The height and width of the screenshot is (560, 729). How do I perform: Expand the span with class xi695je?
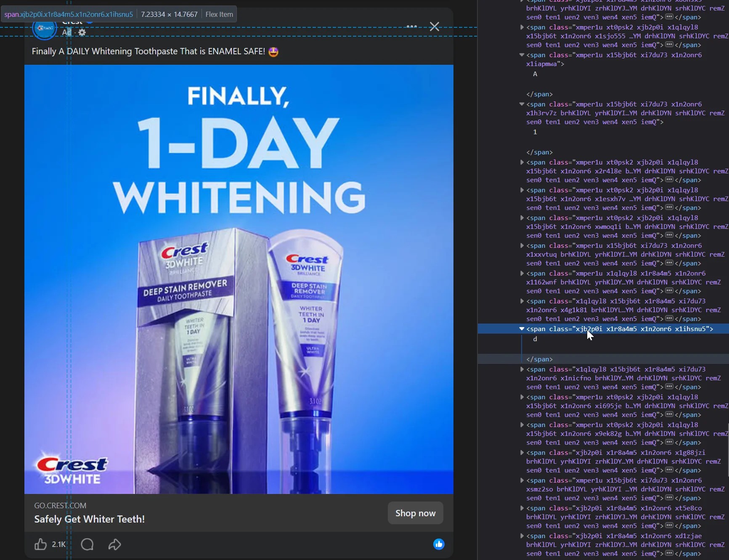click(522, 397)
